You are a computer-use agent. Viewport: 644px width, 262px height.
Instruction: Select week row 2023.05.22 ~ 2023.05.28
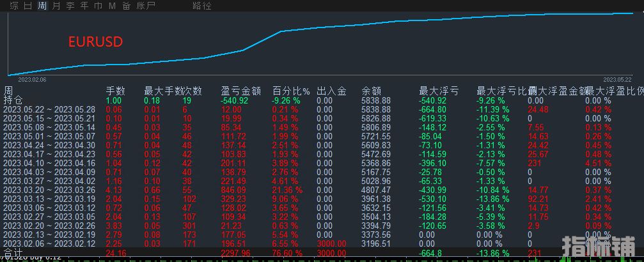49,110
